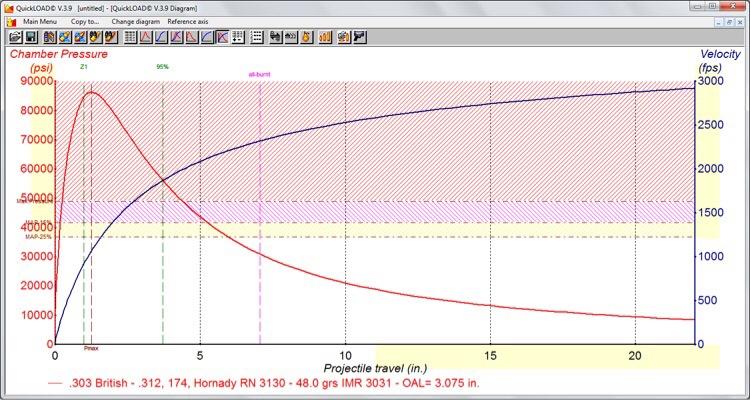Click the green 95% marker label
Image resolution: width=750 pixels, height=400 pixels.
coord(163,67)
